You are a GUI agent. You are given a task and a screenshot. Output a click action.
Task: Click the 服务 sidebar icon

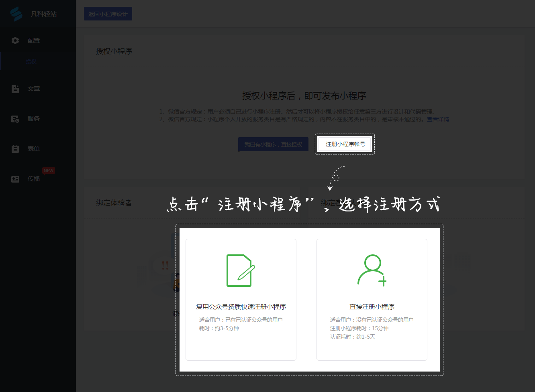pyautogui.click(x=15, y=119)
